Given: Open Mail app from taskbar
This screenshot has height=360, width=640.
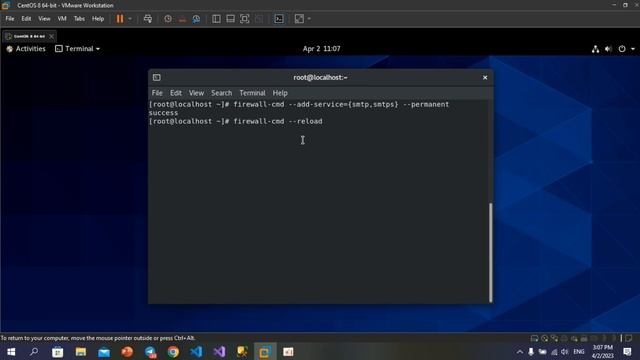Looking at the screenshot, I should [x=104, y=352].
